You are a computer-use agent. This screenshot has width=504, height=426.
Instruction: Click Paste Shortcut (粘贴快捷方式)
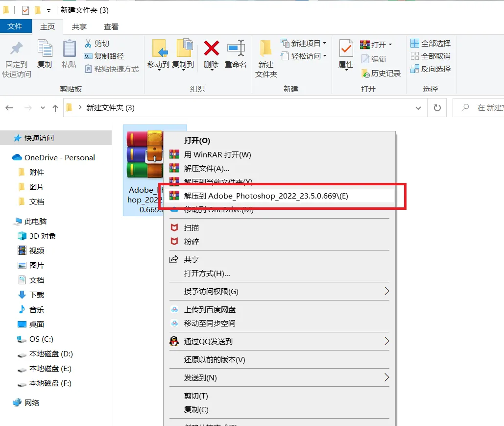point(112,69)
